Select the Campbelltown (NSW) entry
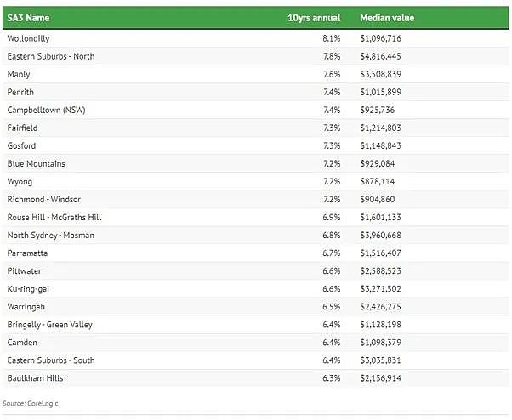The image size is (512, 420). point(47,110)
